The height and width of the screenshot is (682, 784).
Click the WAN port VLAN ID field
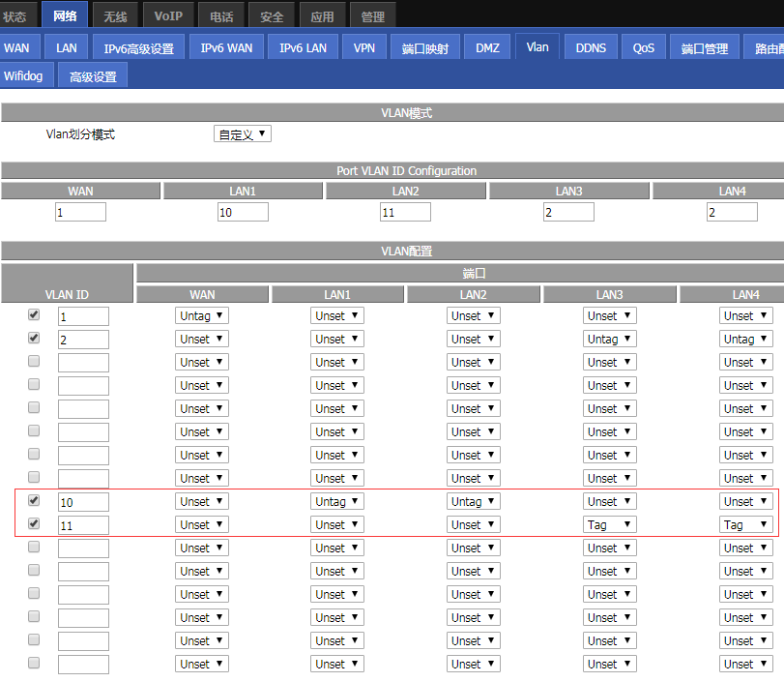point(80,212)
